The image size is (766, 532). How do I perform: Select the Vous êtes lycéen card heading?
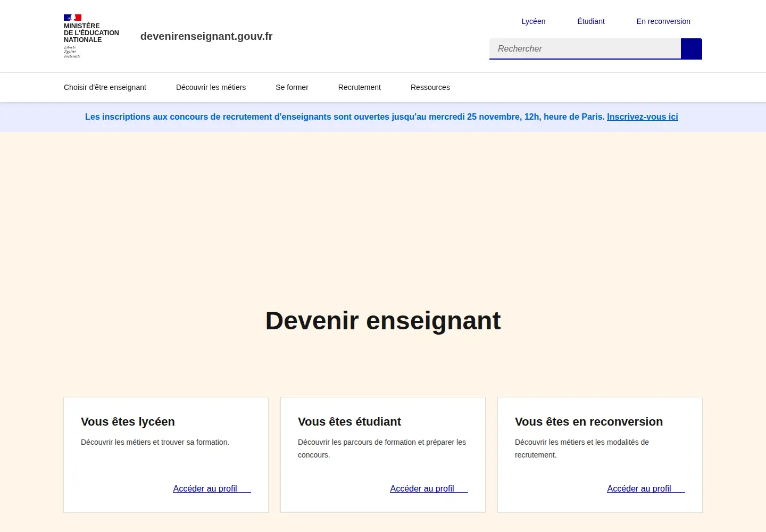point(128,421)
